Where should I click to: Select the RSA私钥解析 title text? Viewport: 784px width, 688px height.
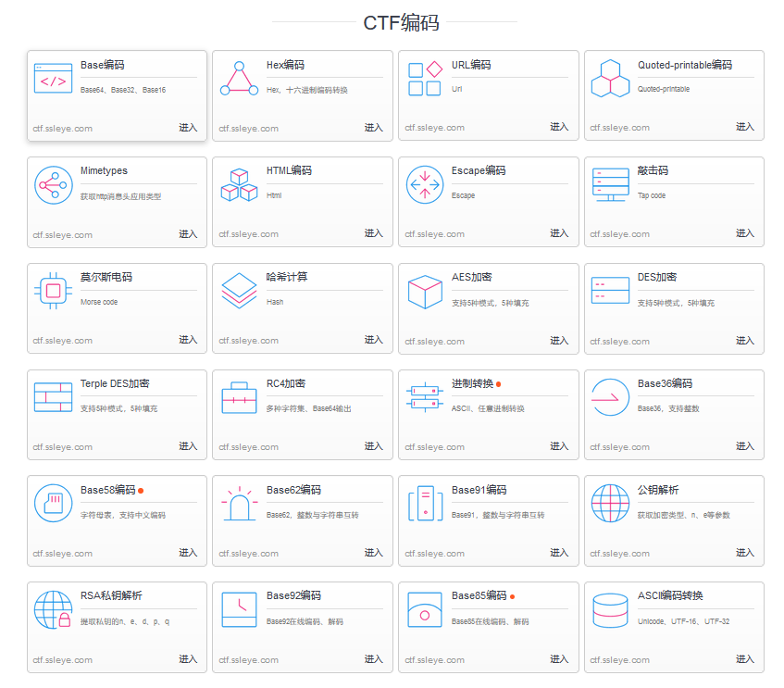pyautogui.click(x=111, y=596)
